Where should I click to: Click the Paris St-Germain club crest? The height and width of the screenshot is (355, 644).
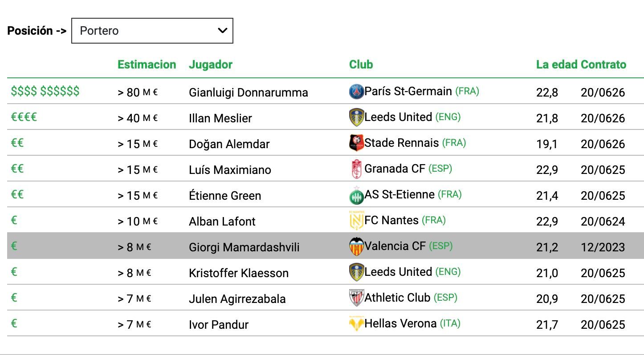(x=356, y=92)
